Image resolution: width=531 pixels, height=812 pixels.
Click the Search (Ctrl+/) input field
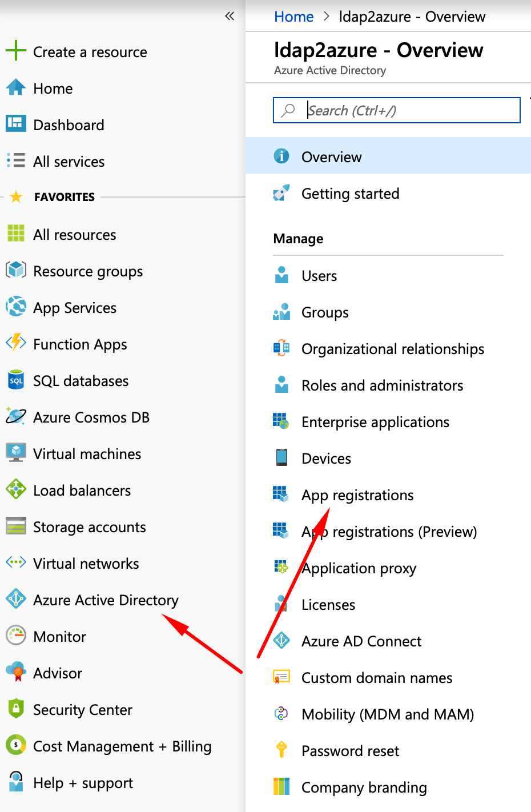coord(397,110)
